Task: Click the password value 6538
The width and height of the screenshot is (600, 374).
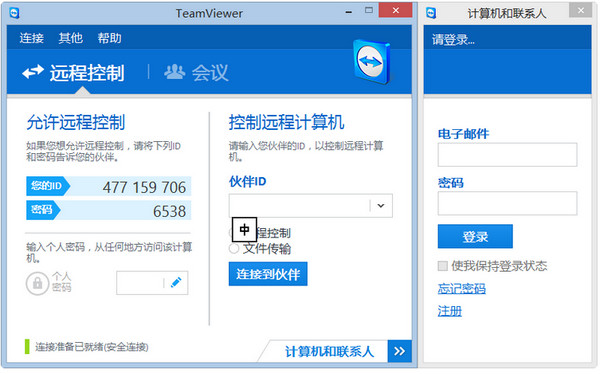Action: 170,211
